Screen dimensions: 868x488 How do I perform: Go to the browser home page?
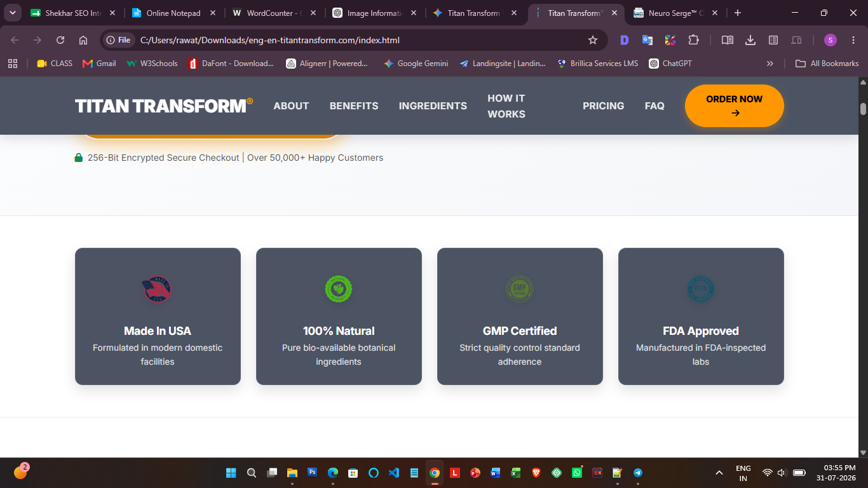click(x=83, y=40)
